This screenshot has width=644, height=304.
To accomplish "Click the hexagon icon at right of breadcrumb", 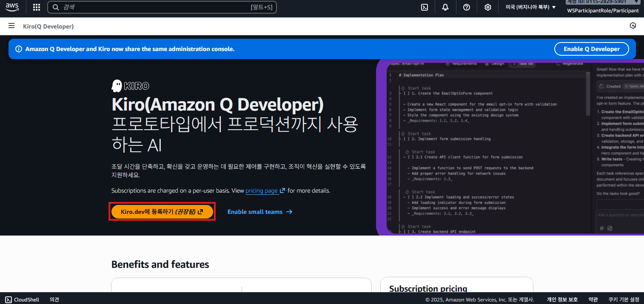I will pos(633,26).
